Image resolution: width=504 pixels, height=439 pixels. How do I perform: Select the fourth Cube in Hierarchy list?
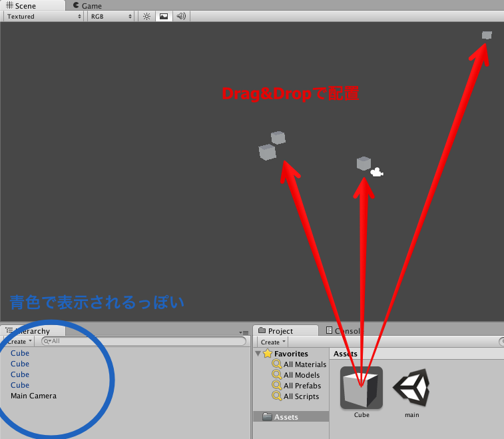(x=20, y=385)
